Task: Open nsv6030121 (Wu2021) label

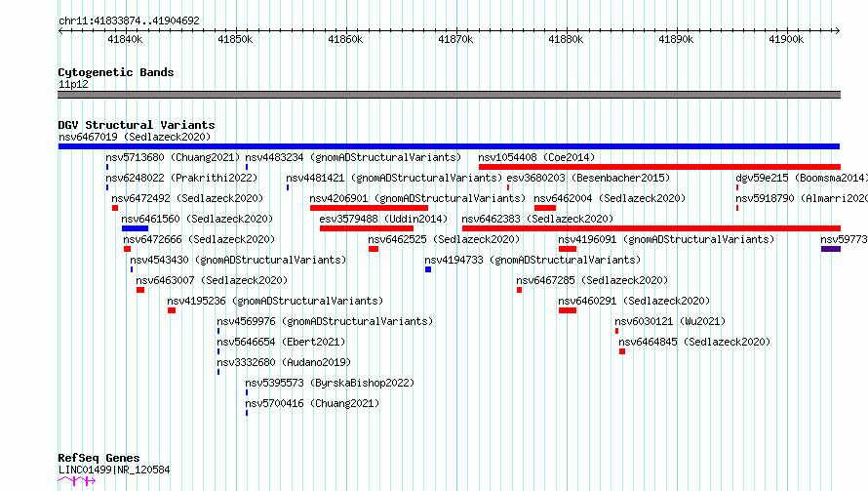Action: point(670,321)
